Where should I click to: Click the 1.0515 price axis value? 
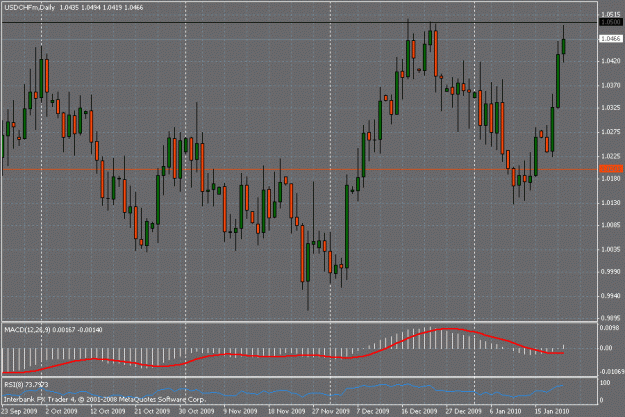pyautogui.click(x=611, y=15)
